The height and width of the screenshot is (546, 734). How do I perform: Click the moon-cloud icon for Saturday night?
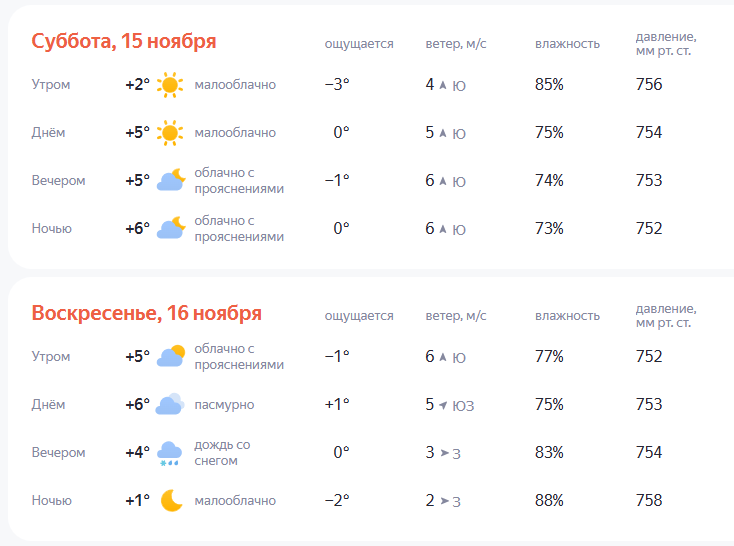coord(171,228)
